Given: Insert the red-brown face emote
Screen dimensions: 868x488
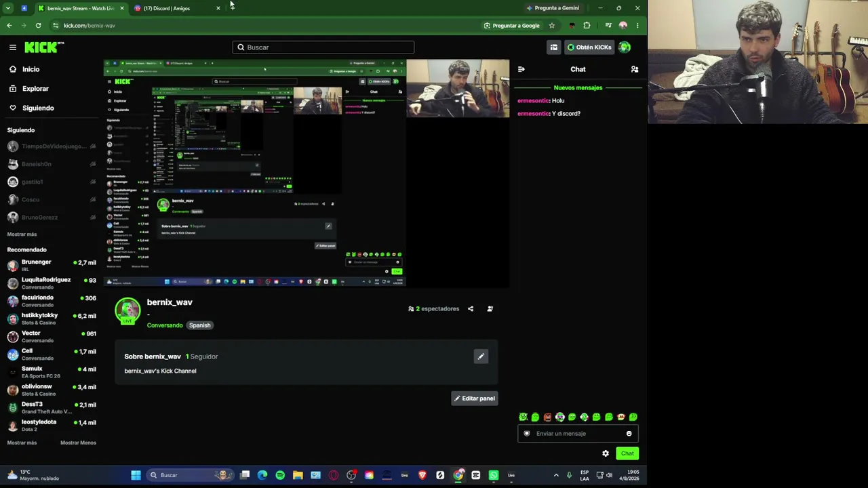Looking at the screenshot, I should click(547, 418).
